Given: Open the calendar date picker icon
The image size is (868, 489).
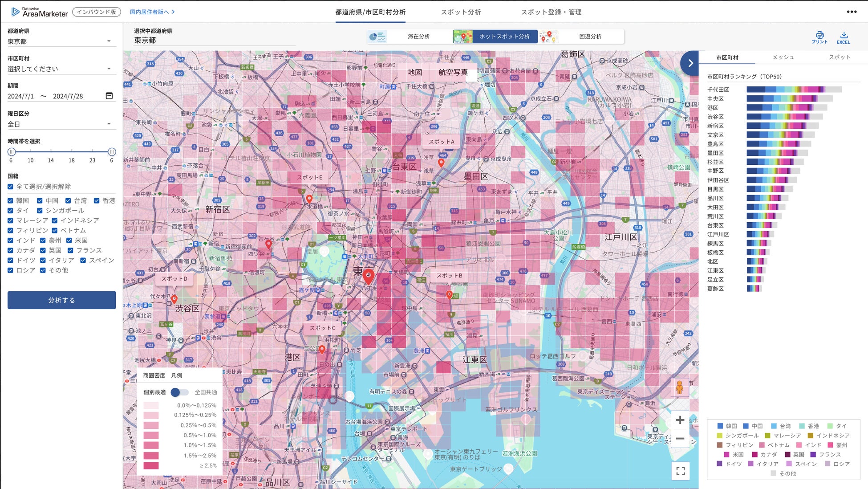Looking at the screenshot, I should tap(109, 96).
